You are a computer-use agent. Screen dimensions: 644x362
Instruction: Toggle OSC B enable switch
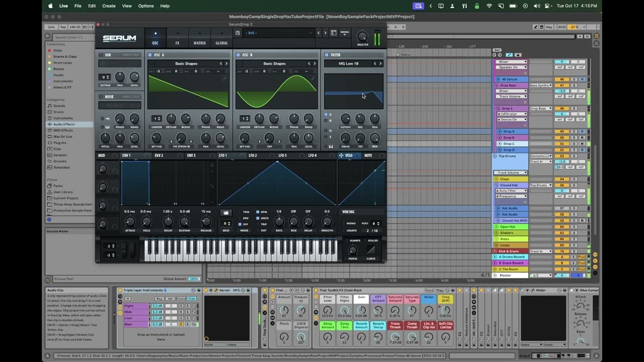[238, 55]
